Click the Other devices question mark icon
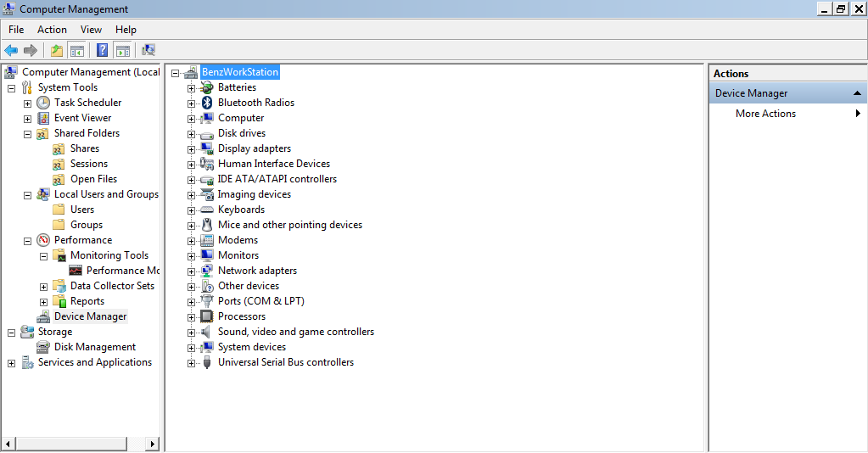The height and width of the screenshot is (453, 868). point(207,286)
